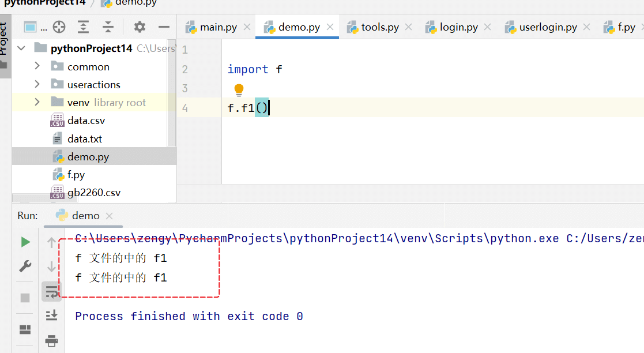Viewport: 644px width, 353px height.
Task: Expand the venv library root folder
Action: (x=37, y=102)
